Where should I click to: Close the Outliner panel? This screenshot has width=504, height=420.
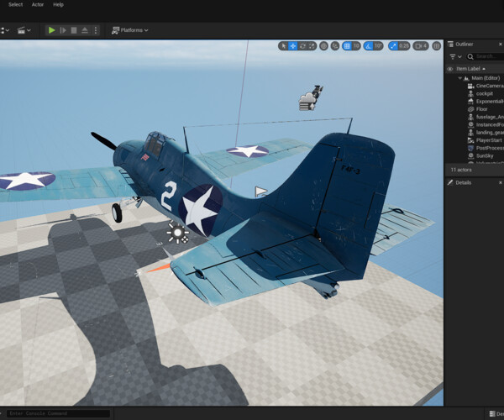point(500,44)
